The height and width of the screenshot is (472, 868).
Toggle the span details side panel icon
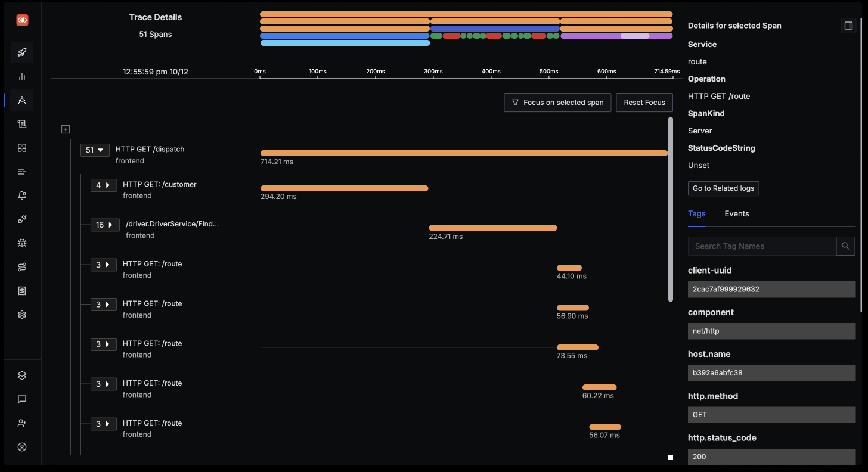pyautogui.click(x=848, y=26)
